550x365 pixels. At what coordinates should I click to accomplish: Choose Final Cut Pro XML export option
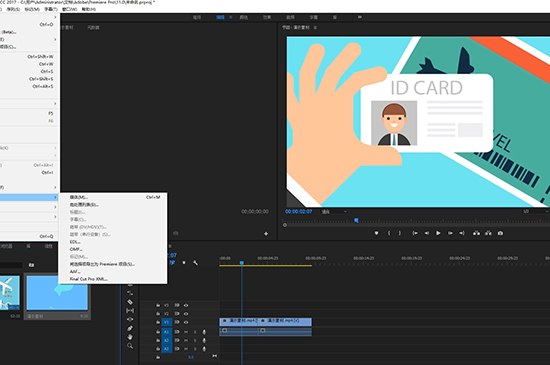[x=88, y=279]
